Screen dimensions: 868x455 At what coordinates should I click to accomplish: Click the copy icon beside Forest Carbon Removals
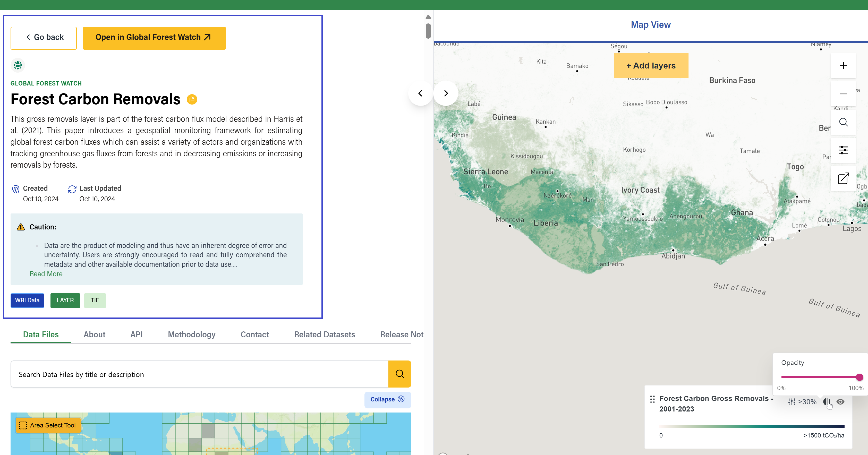(192, 99)
